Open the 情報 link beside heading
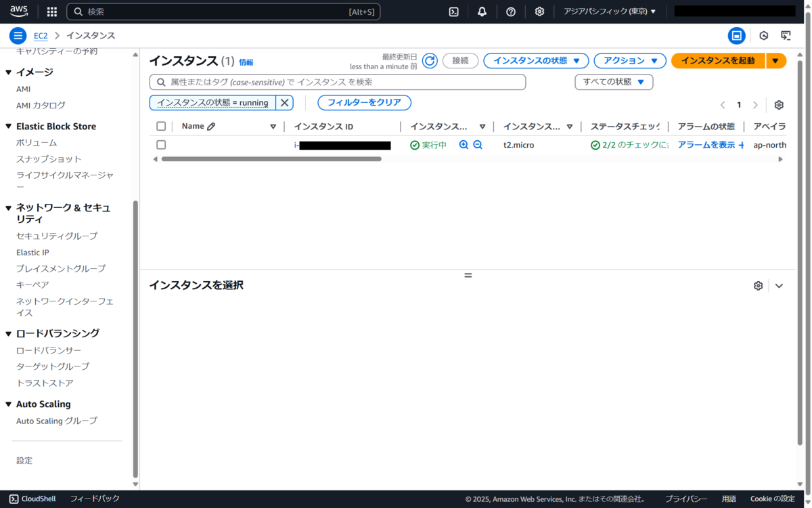The image size is (812, 508). [246, 62]
